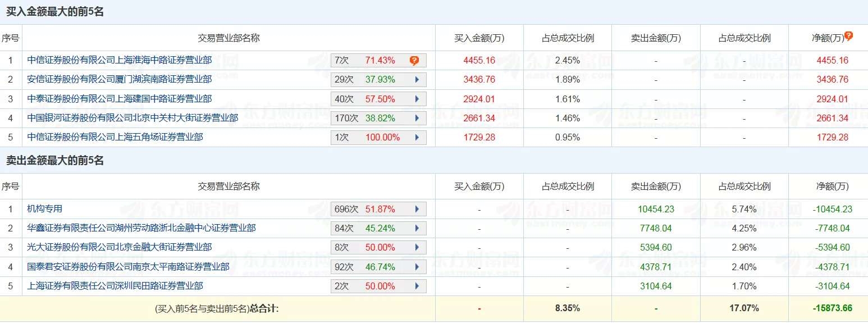Click the 总合计 summary label

click(x=264, y=308)
